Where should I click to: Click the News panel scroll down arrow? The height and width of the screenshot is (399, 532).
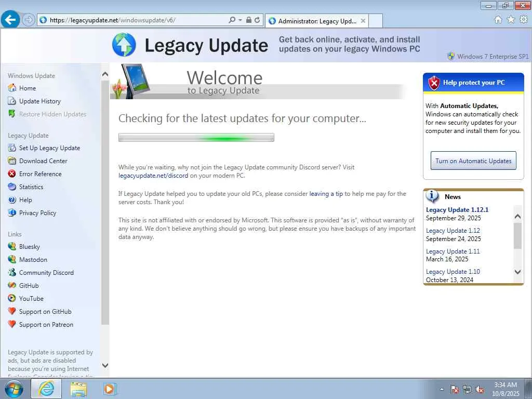coord(517,271)
